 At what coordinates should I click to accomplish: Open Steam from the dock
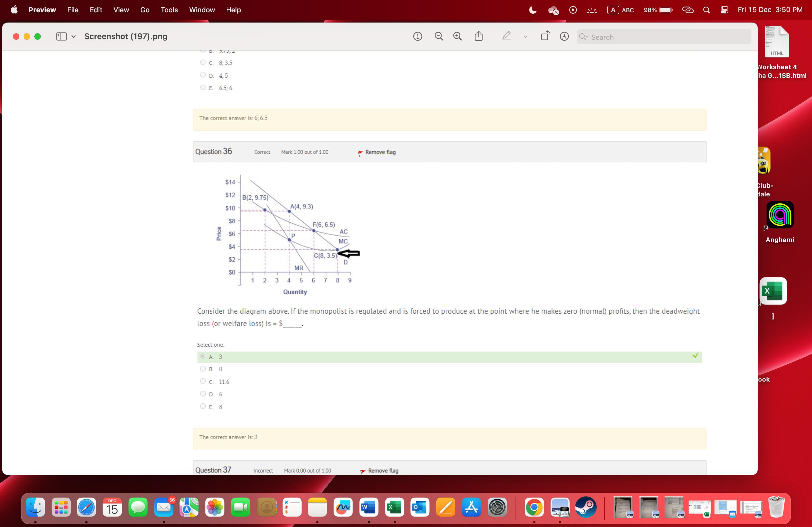click(586, 508)
